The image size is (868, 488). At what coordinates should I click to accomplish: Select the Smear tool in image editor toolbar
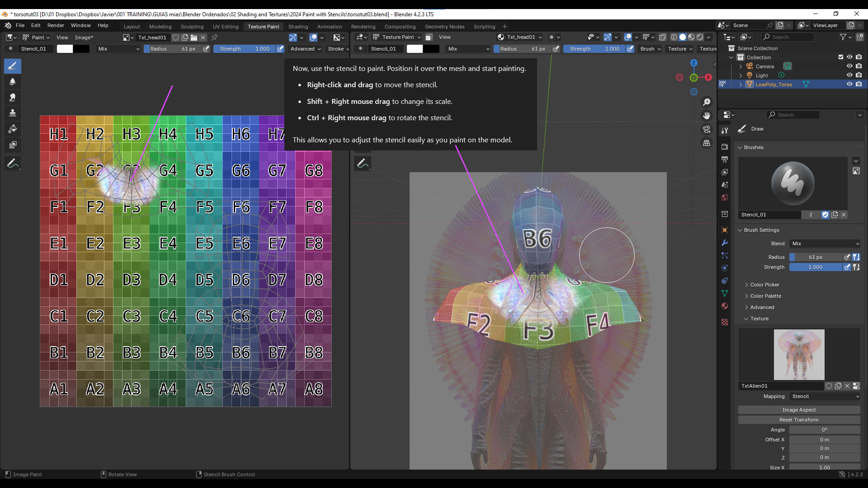(13, 97)
